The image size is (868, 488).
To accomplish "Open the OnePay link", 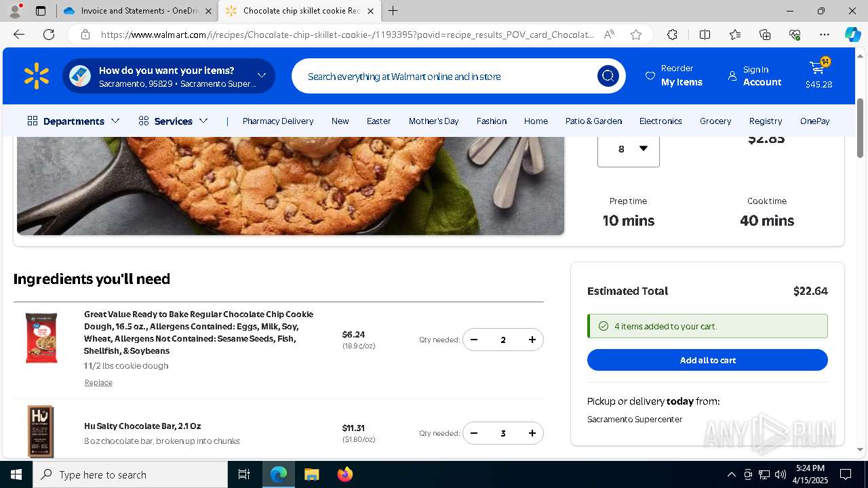I will tap(814, 121).
